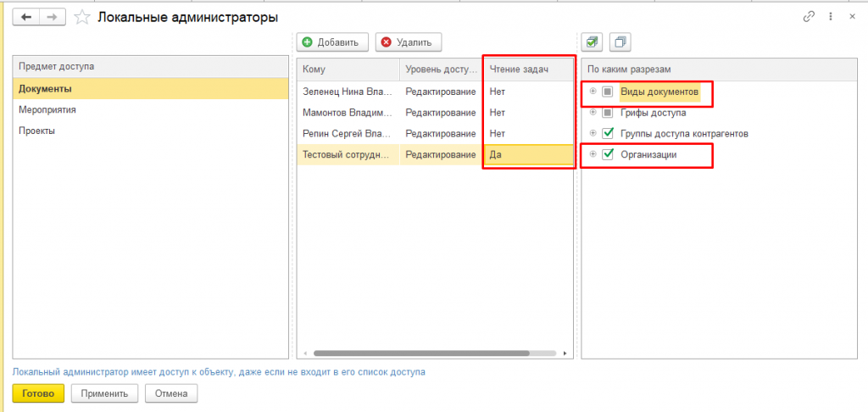Copy link to form via chain icon
This screenshot has height=412, width=868.
click(x=808, y=17)
